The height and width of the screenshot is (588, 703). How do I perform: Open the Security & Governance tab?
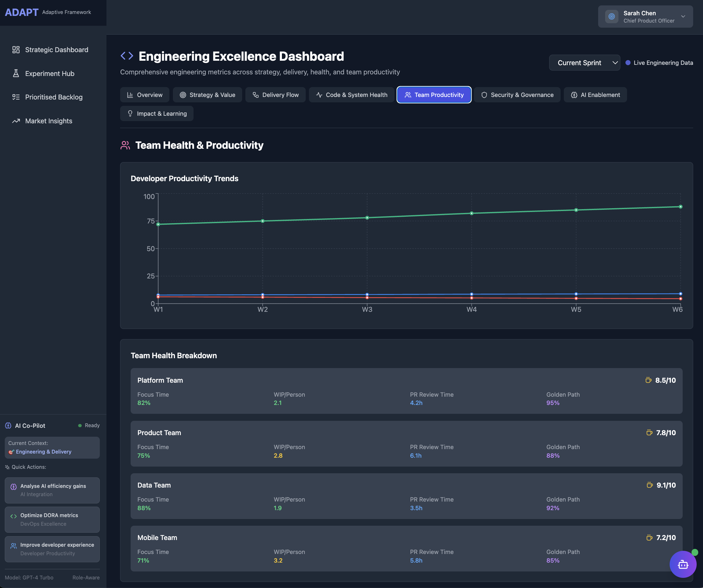[x=517, y=95]
